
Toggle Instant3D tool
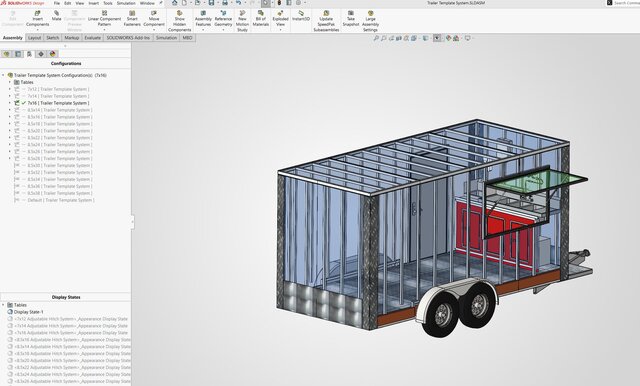click(x=301, y=16)
